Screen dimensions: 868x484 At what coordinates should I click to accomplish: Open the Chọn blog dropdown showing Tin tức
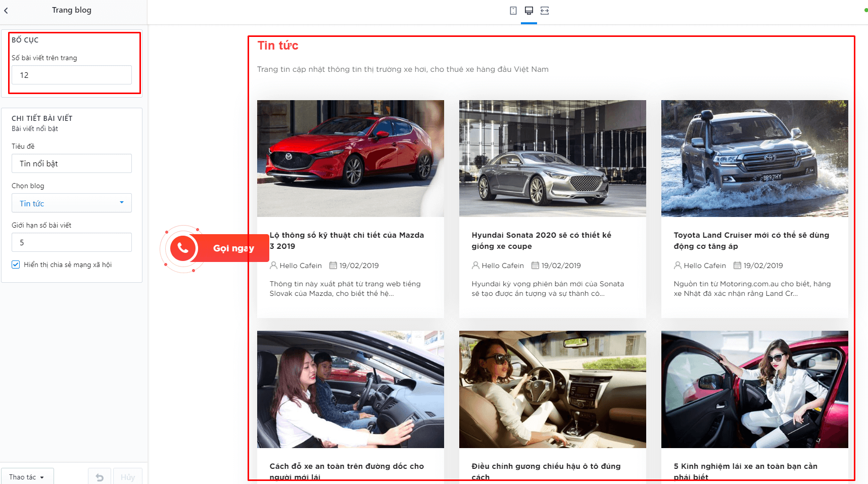[72, 203]
